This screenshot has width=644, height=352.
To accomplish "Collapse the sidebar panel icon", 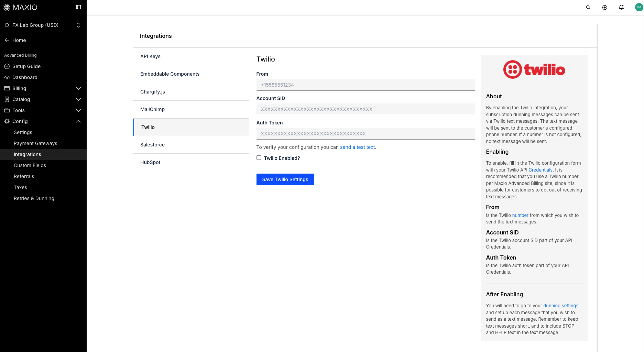I will point(78,7).
